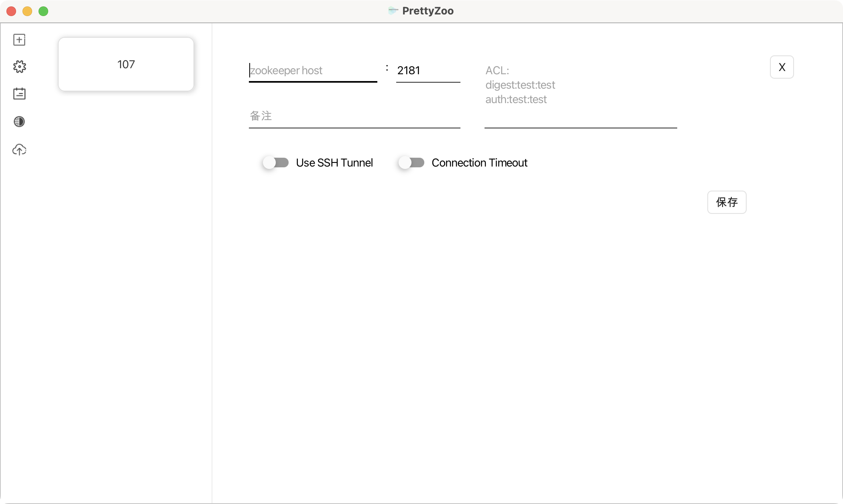Click the PrettyZoo logo in title bar
Screen dimensions: 843x504
393,11
